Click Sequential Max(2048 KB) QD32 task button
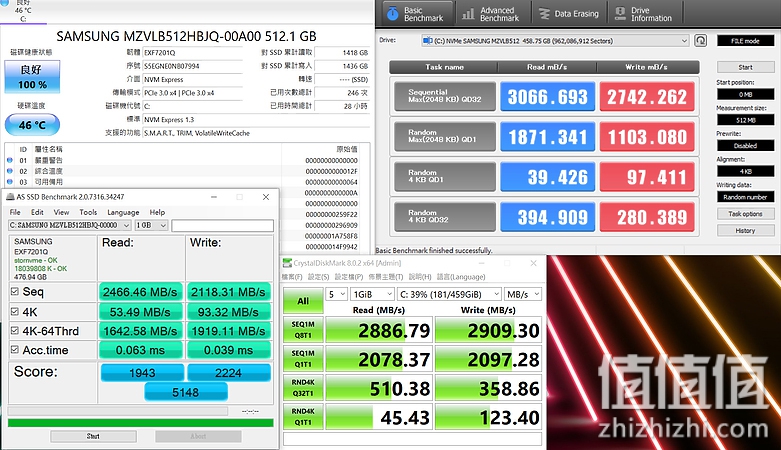This screenshot has width=781, height=450. tap(445, 96)
